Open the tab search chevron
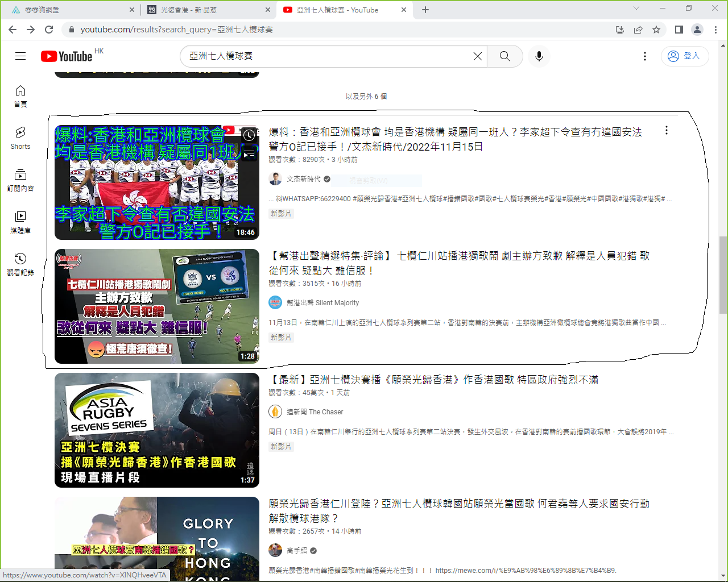The image size is (728, 582). (x=636, y=9)
